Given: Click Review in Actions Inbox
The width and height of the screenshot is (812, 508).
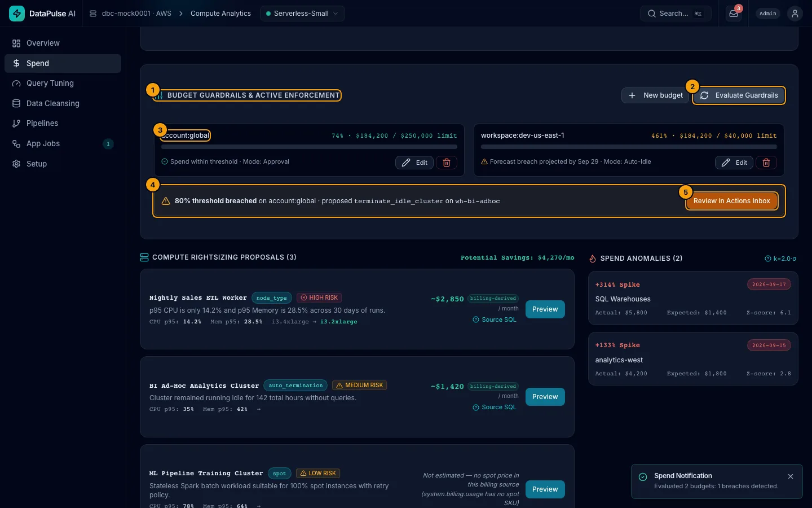Looking at the screenshot, I should point(731,201).
